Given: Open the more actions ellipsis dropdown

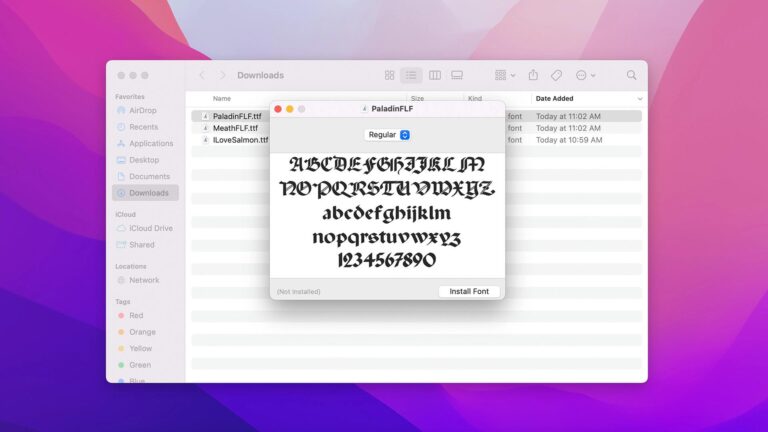Looking at the screenshot, I should [585, 75].
